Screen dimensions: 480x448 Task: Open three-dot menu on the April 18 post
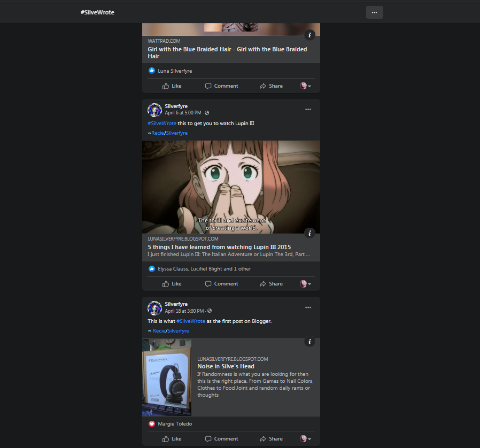308,307
